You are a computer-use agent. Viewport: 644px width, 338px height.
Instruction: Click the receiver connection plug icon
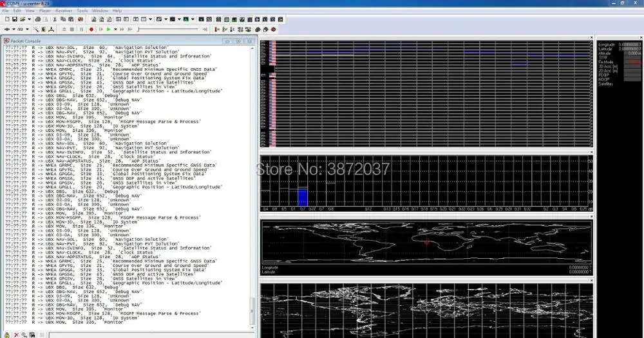(x=7, y=30)
